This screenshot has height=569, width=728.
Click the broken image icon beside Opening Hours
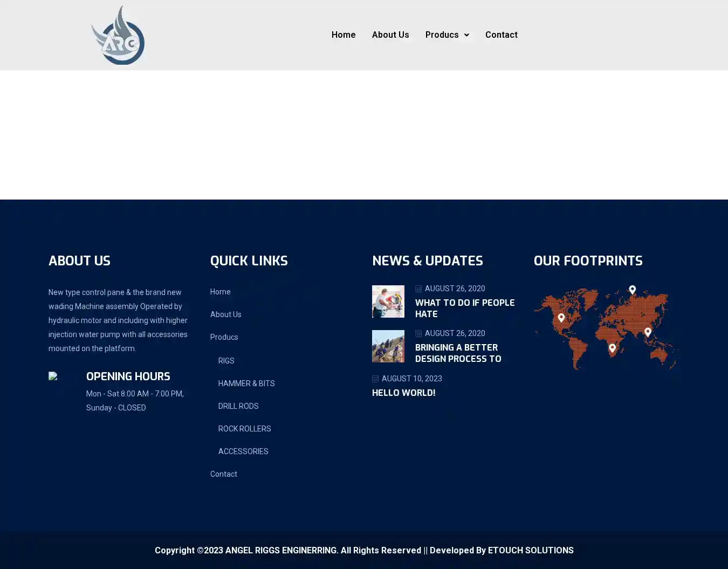(x=53, y=376)
